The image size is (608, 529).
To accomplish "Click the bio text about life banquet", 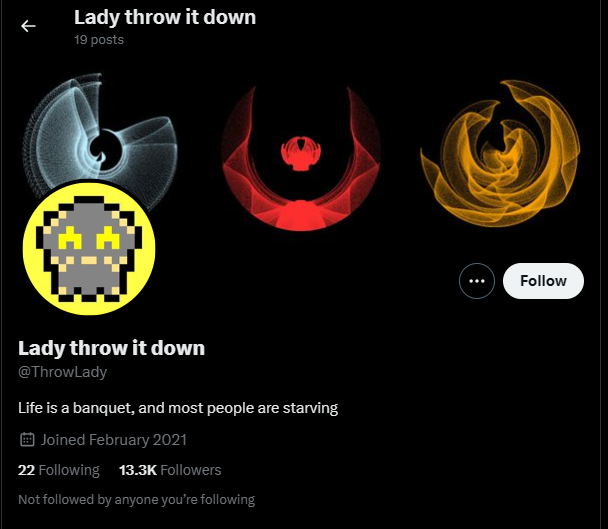I will [x=178, y=408].
